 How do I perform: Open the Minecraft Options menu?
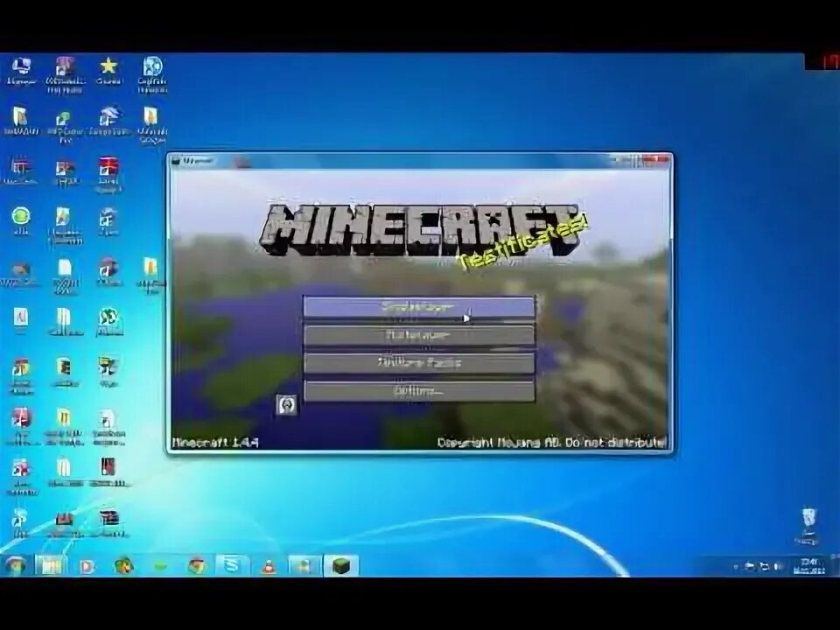point(419,392)
